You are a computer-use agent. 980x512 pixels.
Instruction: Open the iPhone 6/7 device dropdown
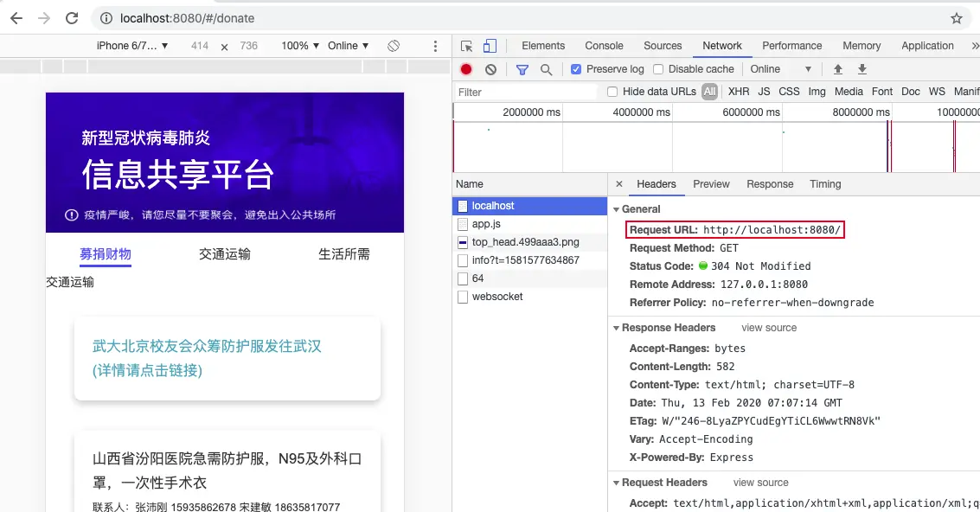click(131, 46)
